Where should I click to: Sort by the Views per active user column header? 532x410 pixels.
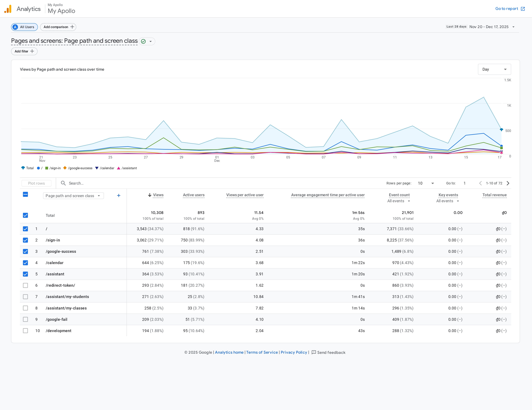245,195
